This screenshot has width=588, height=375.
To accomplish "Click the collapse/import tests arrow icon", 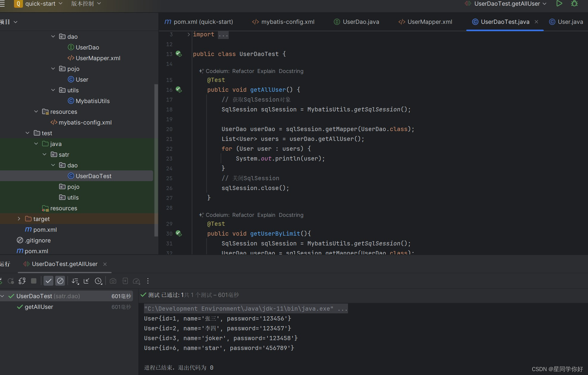I will click(x=86, y=281).
